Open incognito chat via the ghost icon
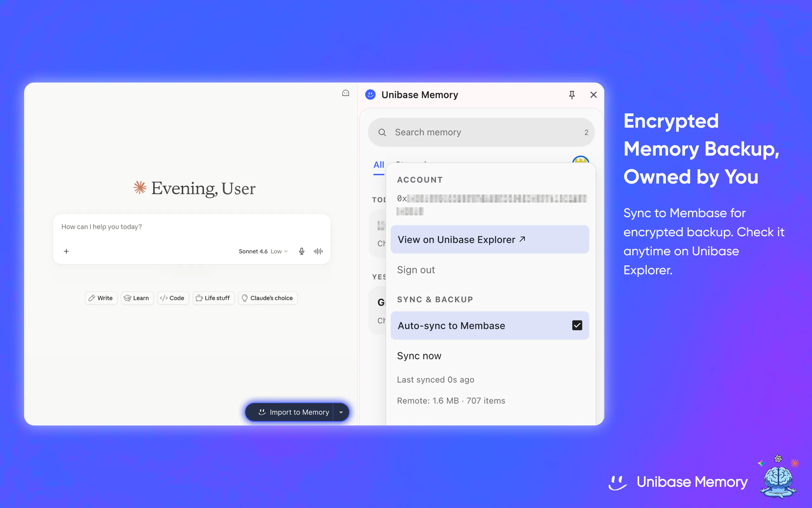Screen dimensions: 812x508 pos(346,93)
